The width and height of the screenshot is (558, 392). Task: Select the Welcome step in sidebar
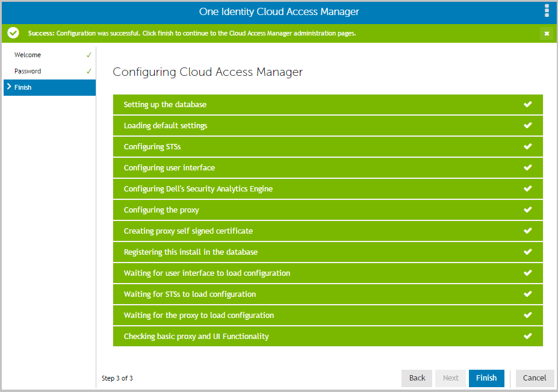click(x=49, y=55)
